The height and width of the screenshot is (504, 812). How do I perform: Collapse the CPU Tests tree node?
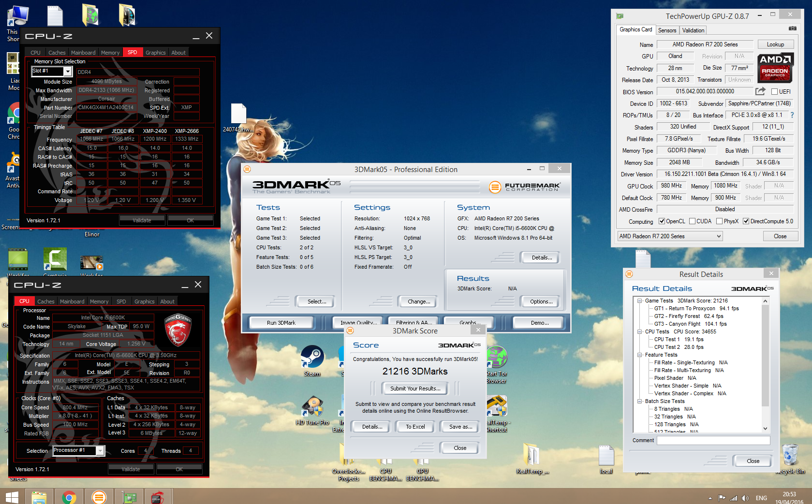640,331
